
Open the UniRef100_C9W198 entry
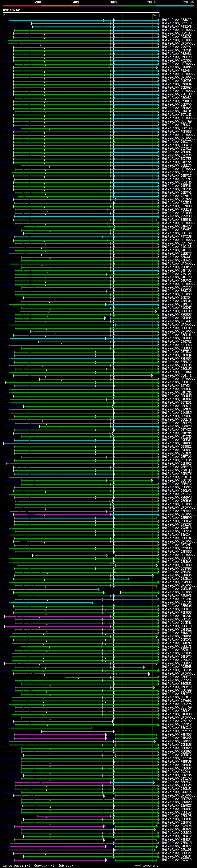(177, 850)
